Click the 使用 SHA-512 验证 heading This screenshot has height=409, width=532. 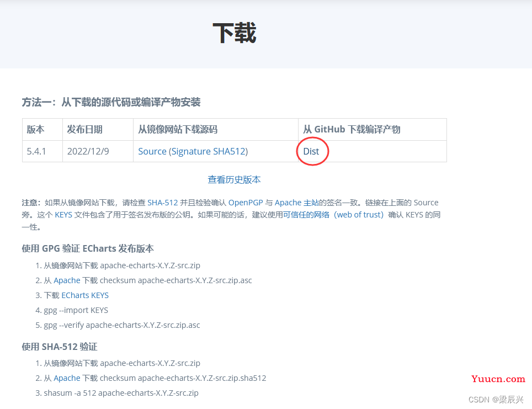tap(60, 347)
